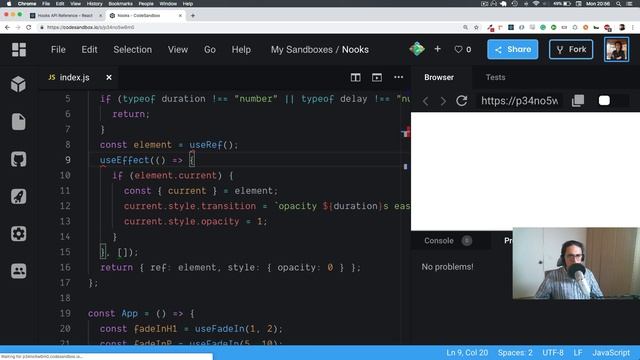Open the History menu in macOS menu bar

[x=94, y=4]
